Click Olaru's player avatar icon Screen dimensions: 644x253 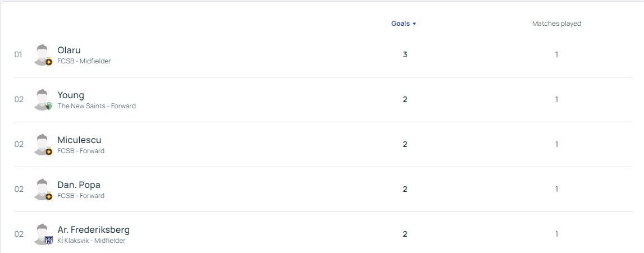(42, 54)
